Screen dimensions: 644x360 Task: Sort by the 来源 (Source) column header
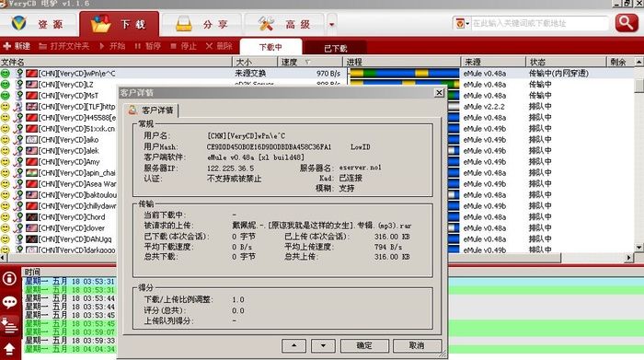[493, 62]
